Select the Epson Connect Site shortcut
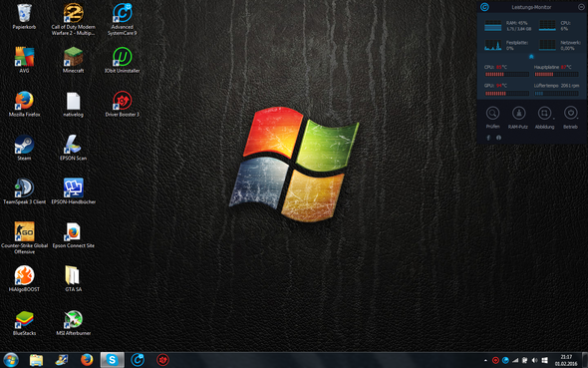Image resolution: width=588 pixels, height=368 pixels. click(73, 235)
